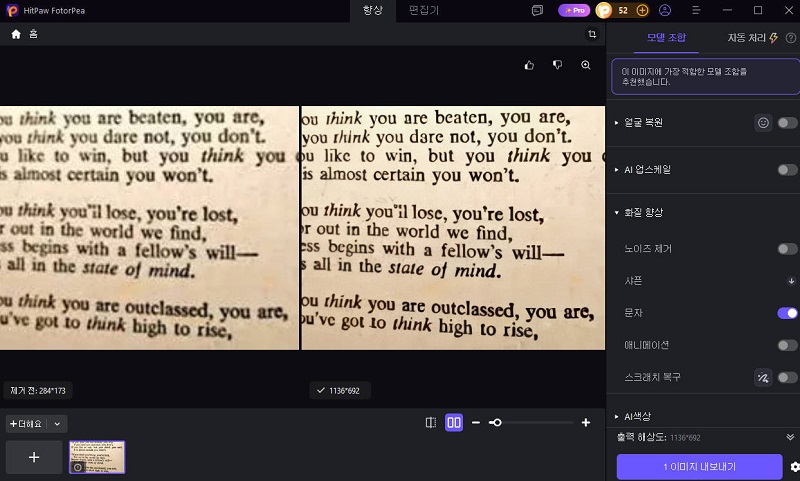This screenshot has width=800, height=481.
Task: Switch to split slider compare view
Action: click(431, 422)
